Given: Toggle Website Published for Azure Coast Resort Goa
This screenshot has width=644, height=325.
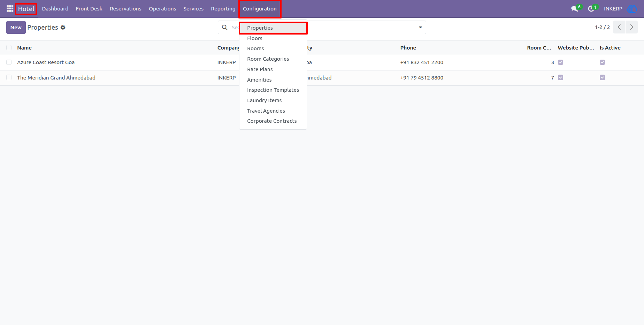Looking at the screenshot, I should (560, 62).
